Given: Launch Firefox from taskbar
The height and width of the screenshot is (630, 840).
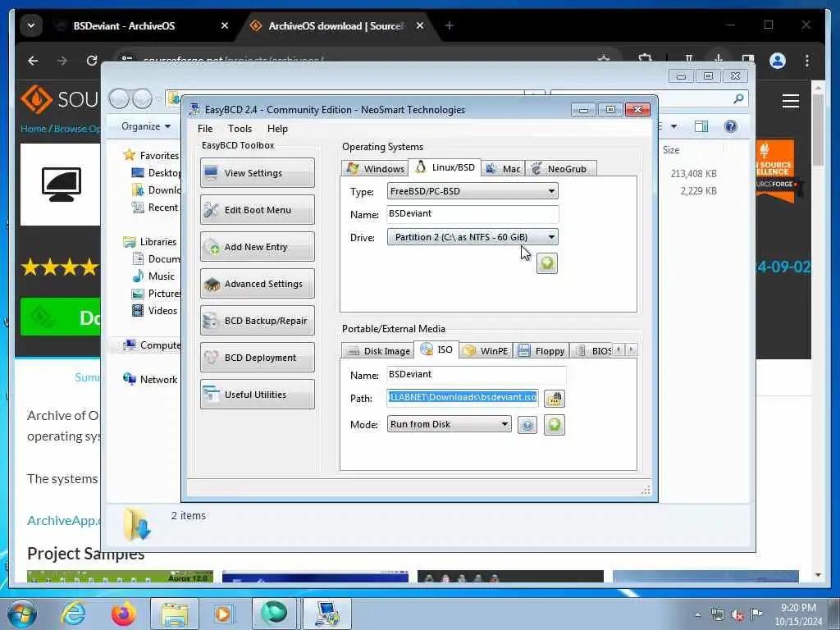Looking at the screenshot, I should [124, 614].
